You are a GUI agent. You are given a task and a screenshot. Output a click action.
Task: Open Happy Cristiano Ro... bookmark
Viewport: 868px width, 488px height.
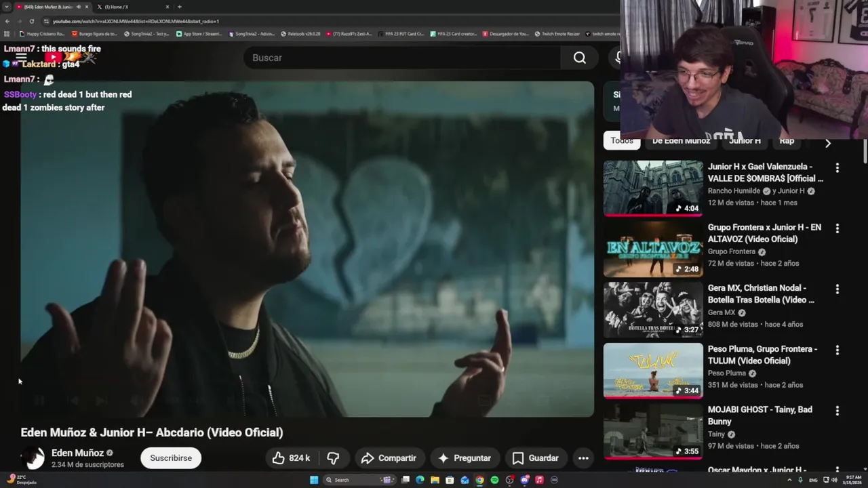tap(42, 33)
